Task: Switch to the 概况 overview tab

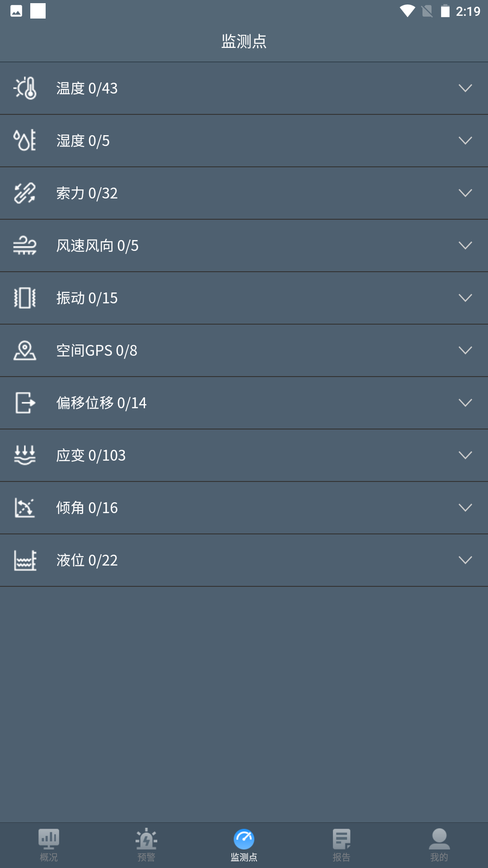Action: point(49,844)
